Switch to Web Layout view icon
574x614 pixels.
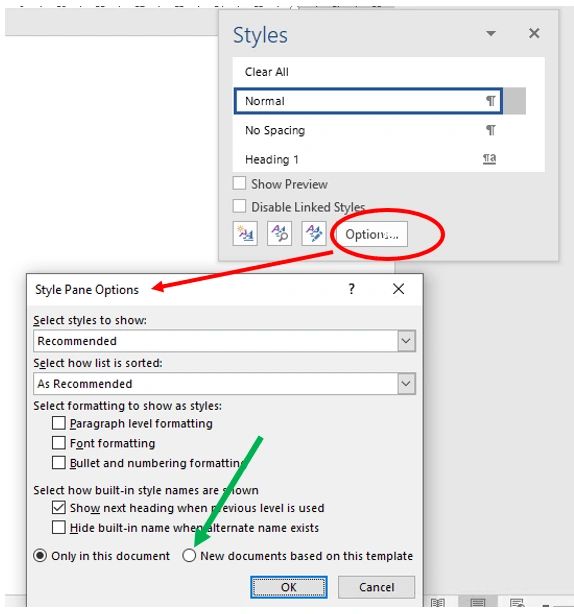[x=517, y=603]
